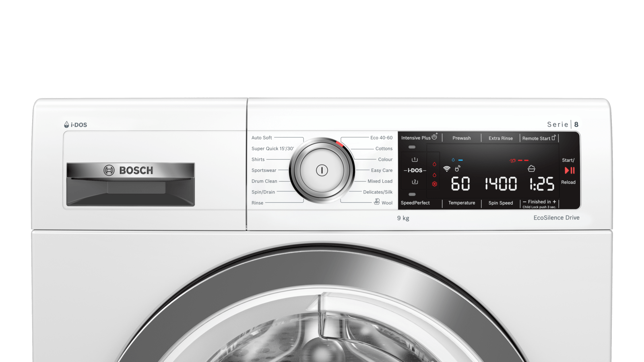Viewport: 644px width, 362px height.
Task: Tap the lower red detergent drop icon
Action: (434, 175)
